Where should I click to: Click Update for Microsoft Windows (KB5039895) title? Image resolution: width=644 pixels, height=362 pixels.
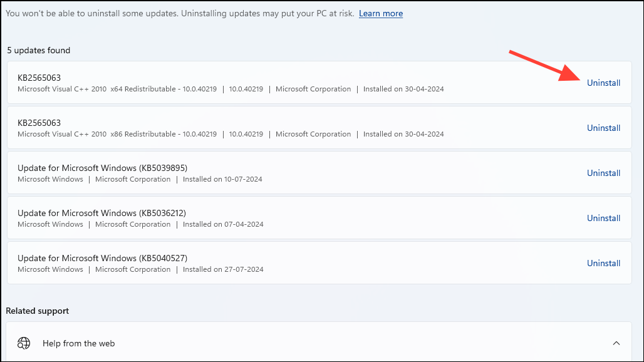click(102, 168)
